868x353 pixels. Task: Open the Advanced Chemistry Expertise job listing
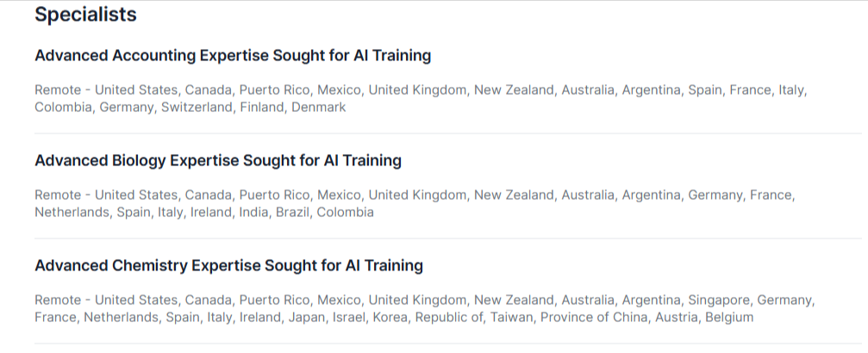coord(228,265)
